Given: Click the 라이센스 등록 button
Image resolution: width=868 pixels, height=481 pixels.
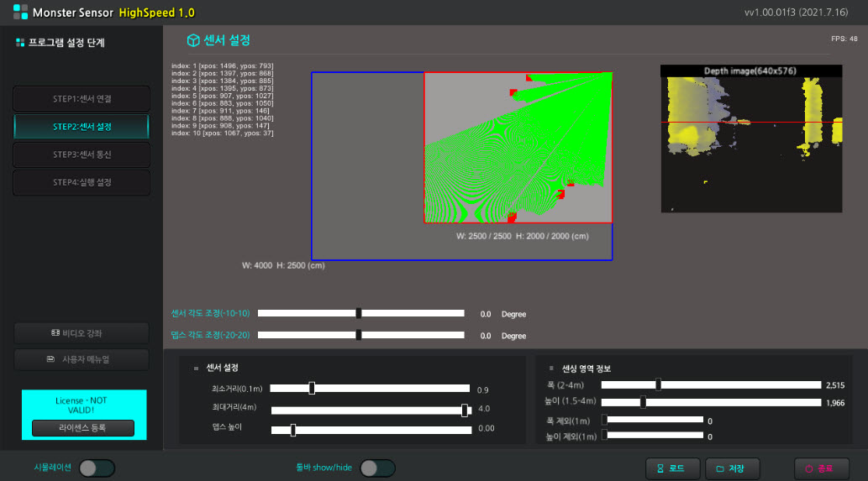Looking at the screenshot, I should pyautogui.click(x=83, y=428).
